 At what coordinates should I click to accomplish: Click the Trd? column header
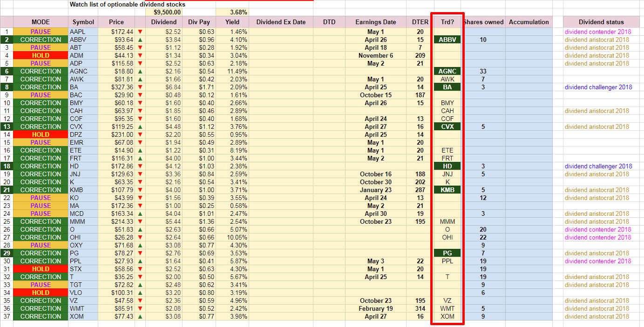tap(447, 22)
